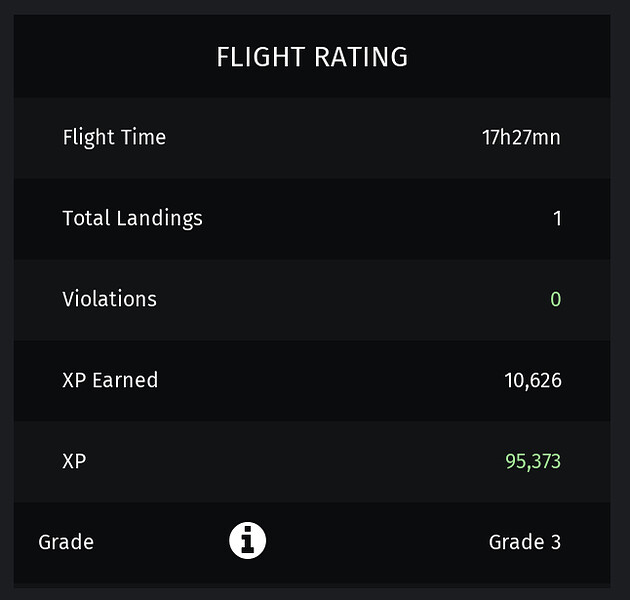Click empty middle of XP row
This screenshot has height=600, width=630.
300,461
